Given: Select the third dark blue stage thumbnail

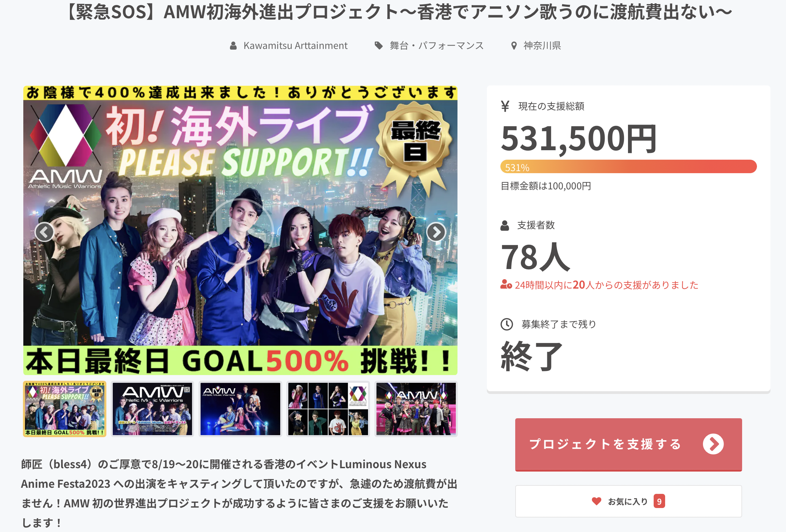Looking at the screenshot, I should (240, 409).
